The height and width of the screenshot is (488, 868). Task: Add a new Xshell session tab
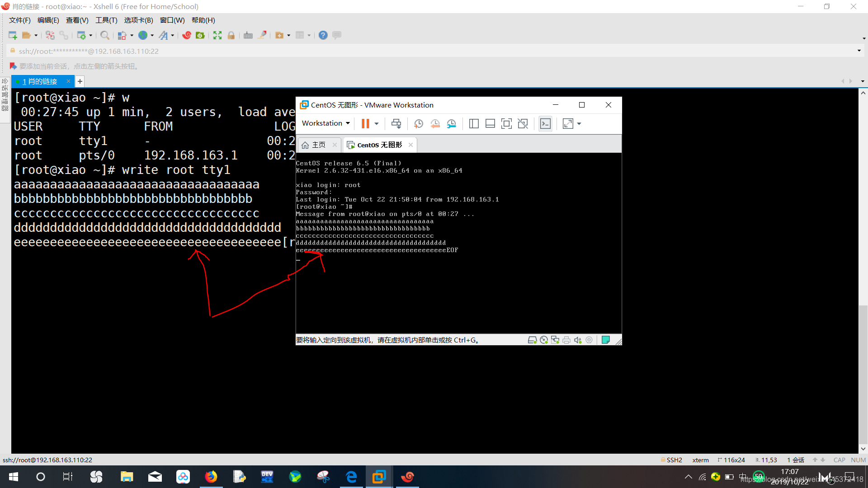(x=80, y=81)
